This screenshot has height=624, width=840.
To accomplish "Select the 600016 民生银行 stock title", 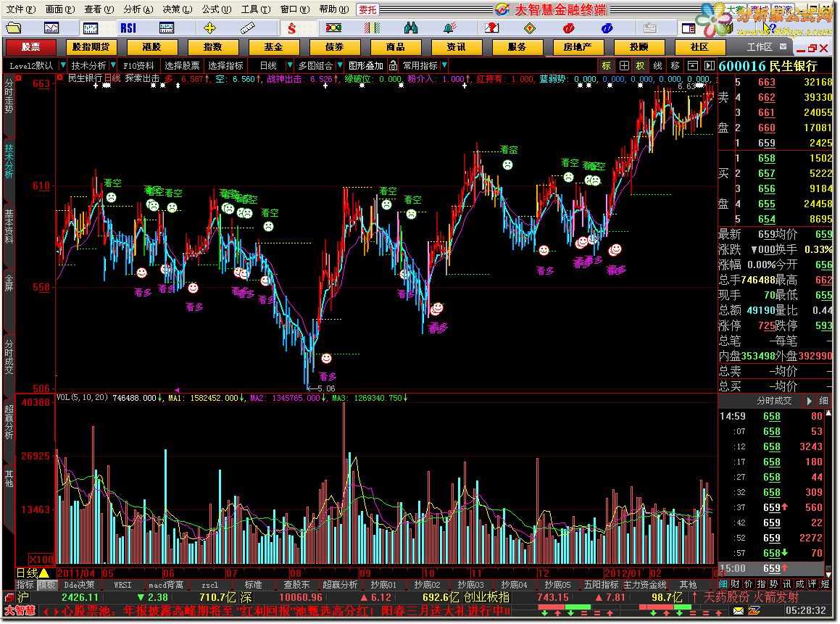I will [x=768, y=66].
